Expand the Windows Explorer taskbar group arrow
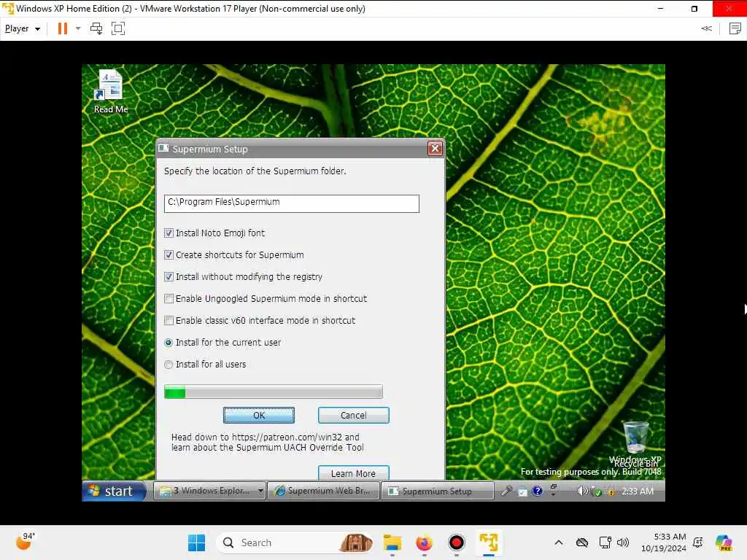 pos(260,491)
